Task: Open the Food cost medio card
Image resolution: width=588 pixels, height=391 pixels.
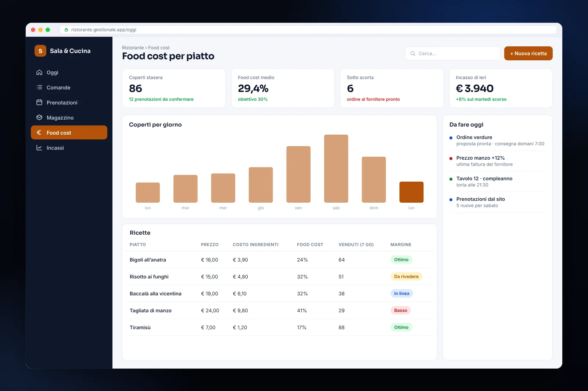Action: 283,88
